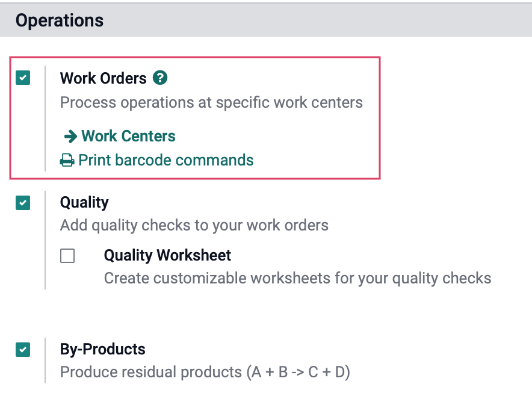
Task: Click the 'Create customizable worksheets' description
Action: (297, 278)
